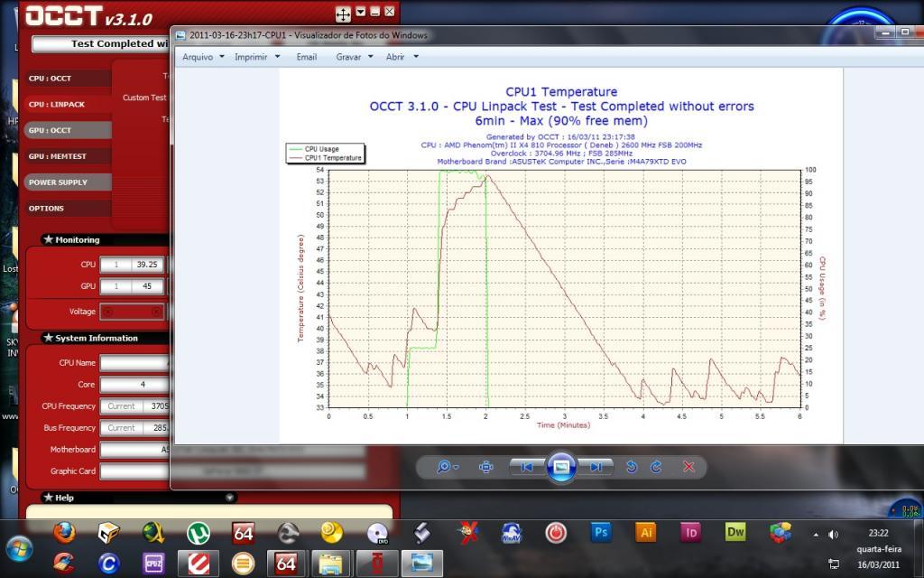Fit the image to window size
Image resolution: width=924 pixels, height=578 pixels.
coord(486,467)
